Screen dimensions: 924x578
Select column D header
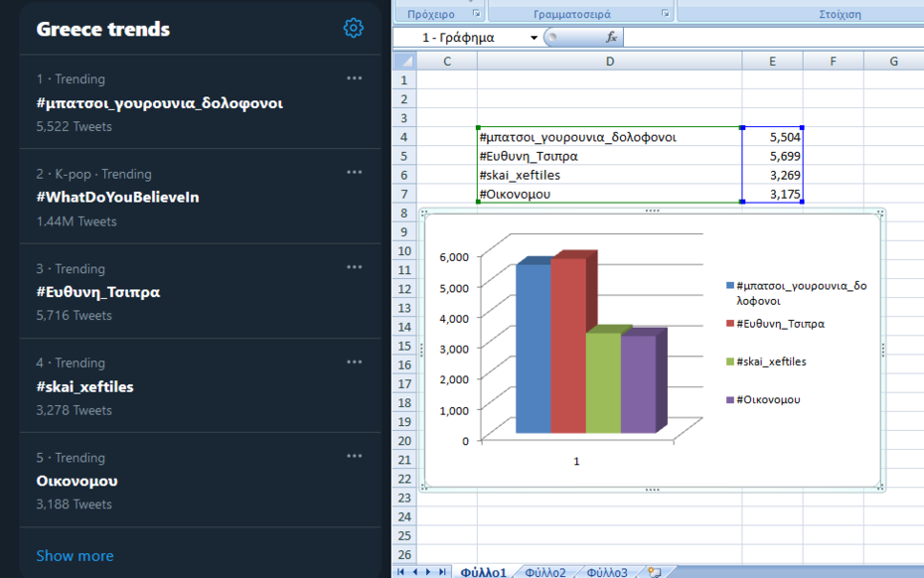pyautogui.click(x=609, y=62)
